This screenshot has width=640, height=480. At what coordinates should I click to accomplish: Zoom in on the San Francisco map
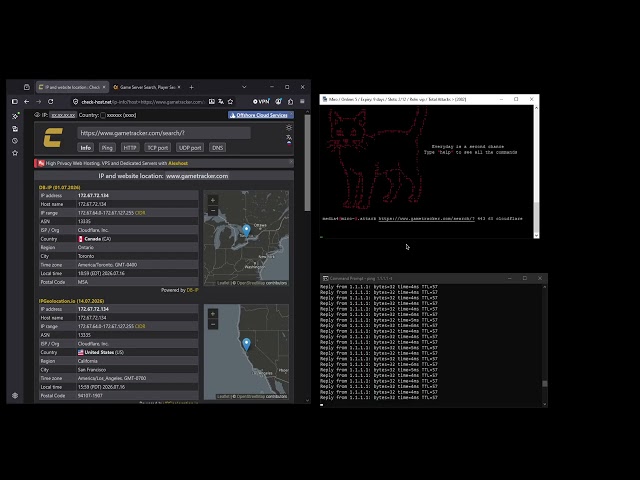(213, 313)
